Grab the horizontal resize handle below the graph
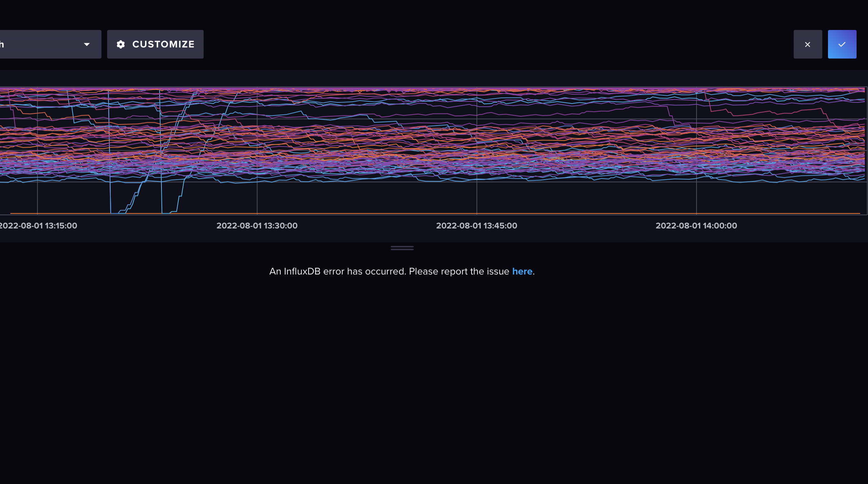The height and width of the screenshot is (484, 868). pyautogui.click(x=401, y=248)
